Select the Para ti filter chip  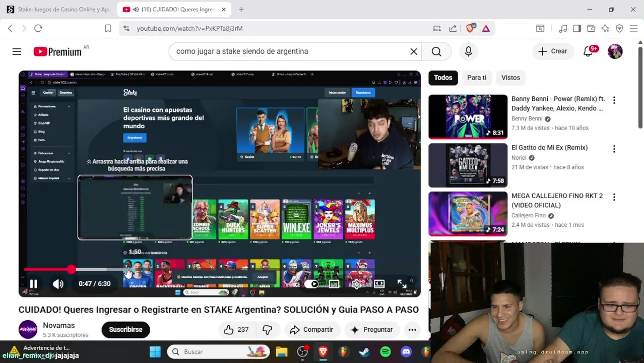(477, 78)
